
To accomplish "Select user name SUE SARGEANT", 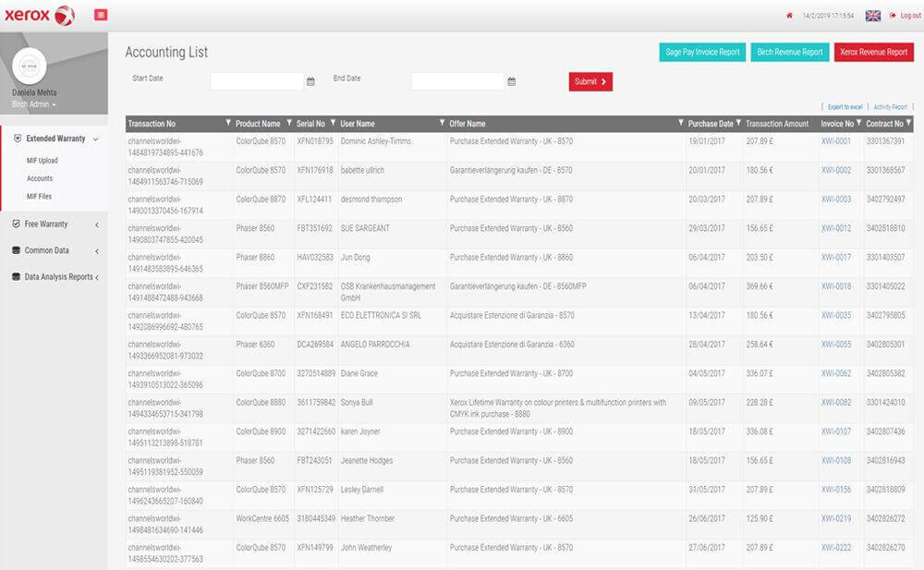I will [x=365, y=228].
